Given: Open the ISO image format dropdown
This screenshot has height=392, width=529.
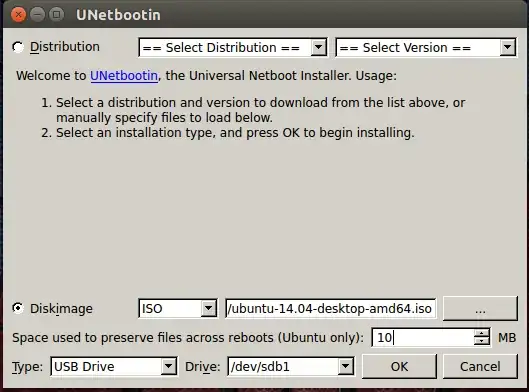Looking at the screenshot, I should pos(177,308).
